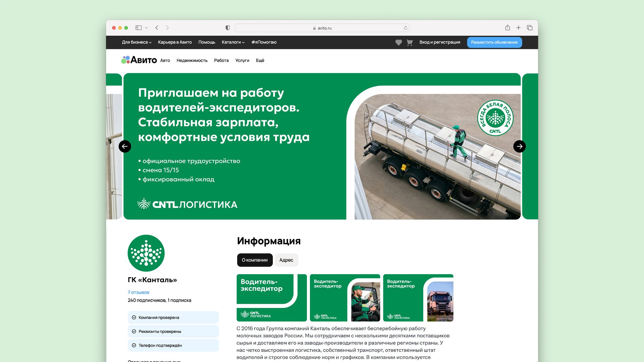Open the sidebar options chevron
Image resolution: width=644 pixels, height=362 pixels.
click(147, 28)
